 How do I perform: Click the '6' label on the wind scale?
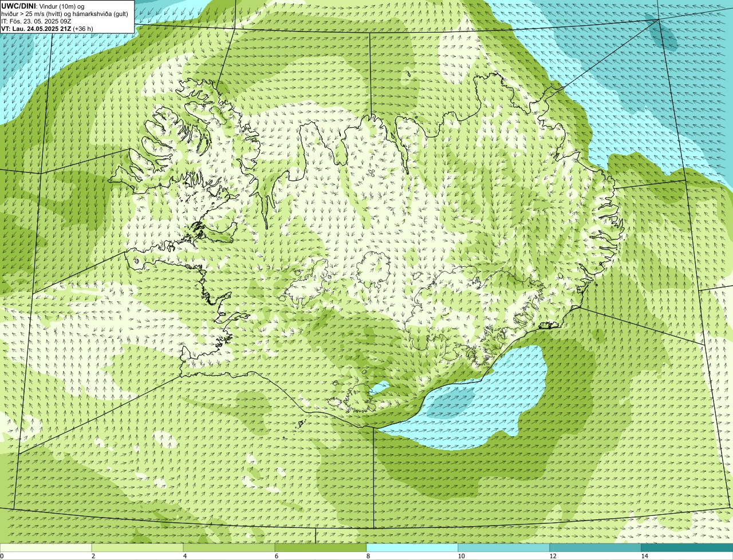point(276,556)
